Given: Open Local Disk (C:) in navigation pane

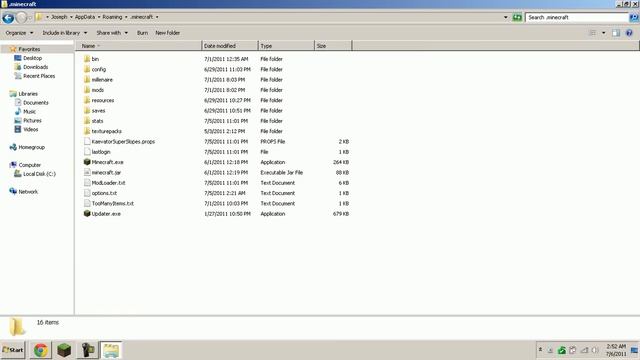Looking at the screenshot, I should [39, 174].
